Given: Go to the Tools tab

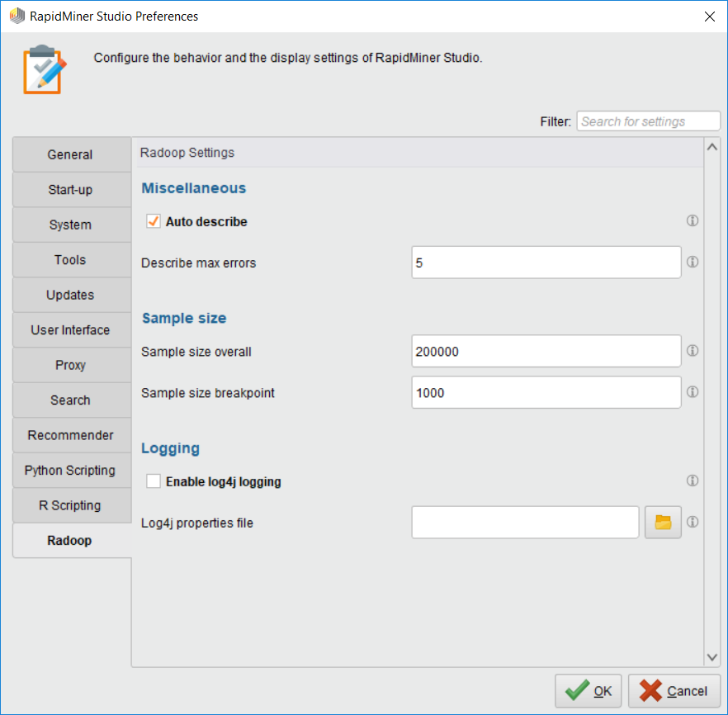Looking at the screenshot, I should coord(72,259).
